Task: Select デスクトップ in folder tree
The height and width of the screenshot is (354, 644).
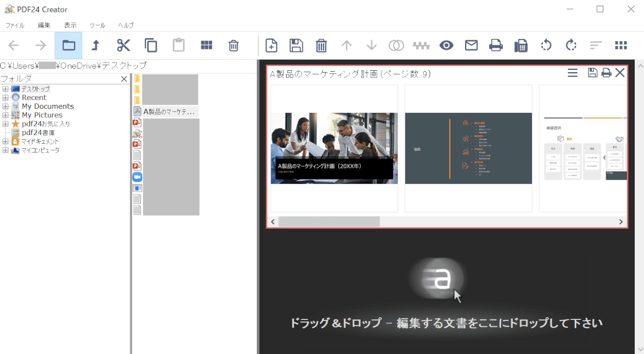Action: (x=35, y=89)
